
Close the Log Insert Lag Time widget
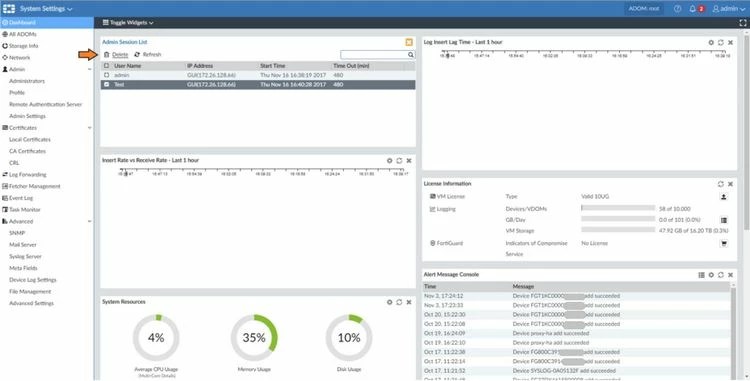730,43
